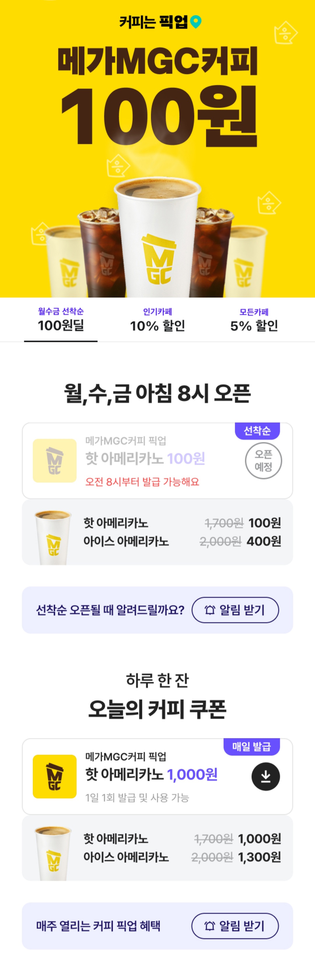Screen dimensions: 315x980
Task: Select the 월수금 선착순 100원딜 tab
Action: pos(61,320)
